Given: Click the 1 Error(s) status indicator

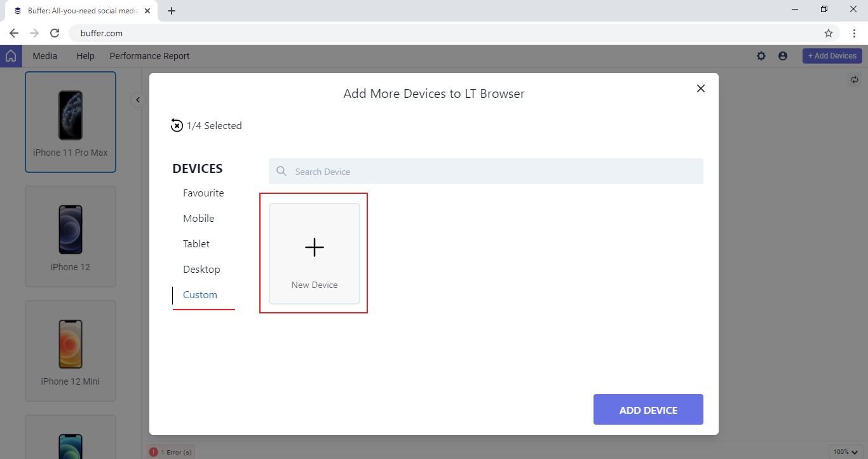Looking at the screenshot, I should coord(170,452).
